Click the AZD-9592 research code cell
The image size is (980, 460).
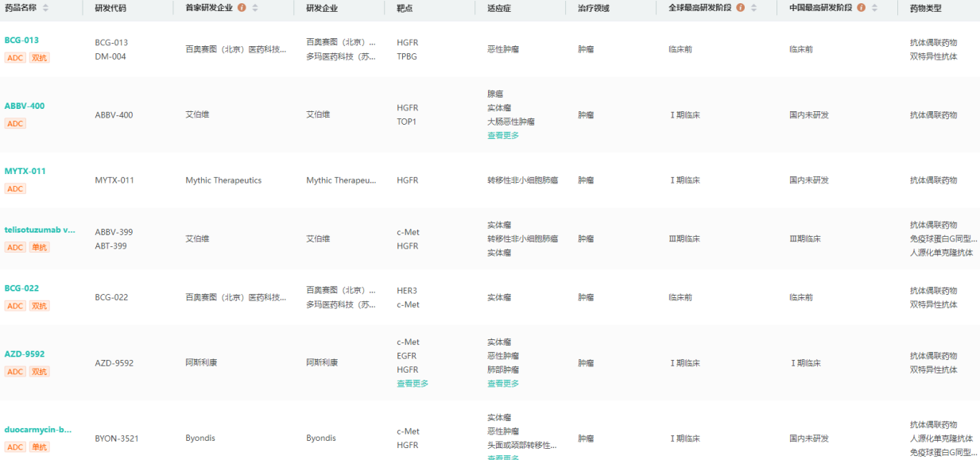tap(114, 363)
